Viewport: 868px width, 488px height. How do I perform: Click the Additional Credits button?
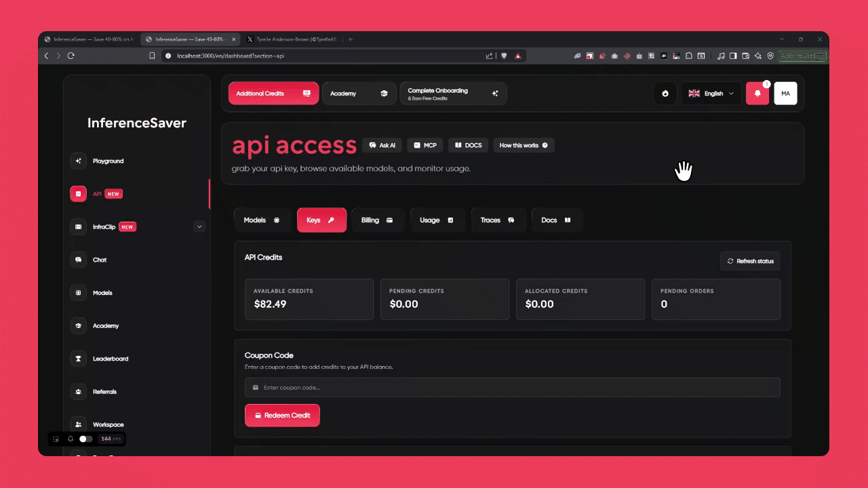pyautogui.click(x=273, y=94)
